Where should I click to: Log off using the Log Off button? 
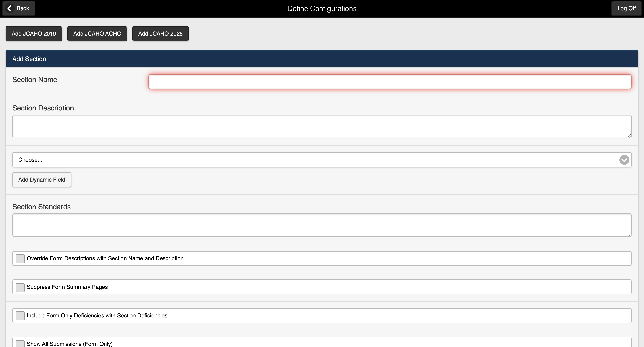click(626, 8)
